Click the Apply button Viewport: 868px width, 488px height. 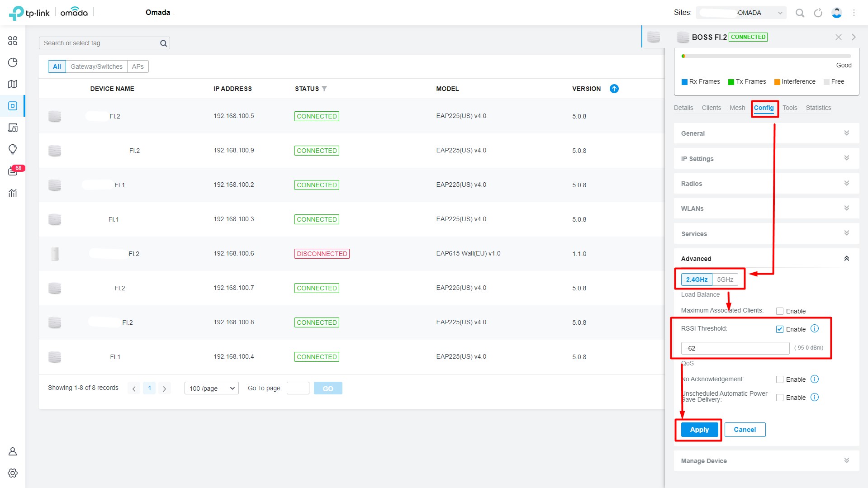[x=699, y=430]
